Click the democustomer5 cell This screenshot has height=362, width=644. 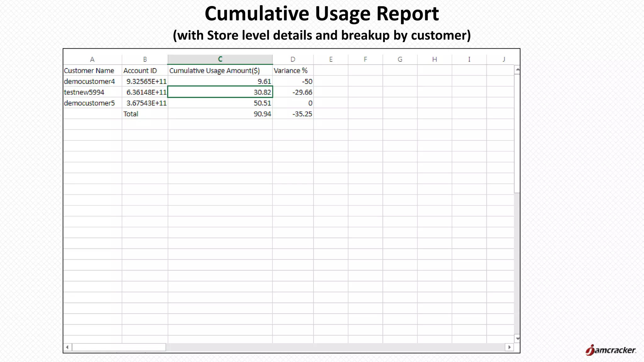click(x=93, y=103)
